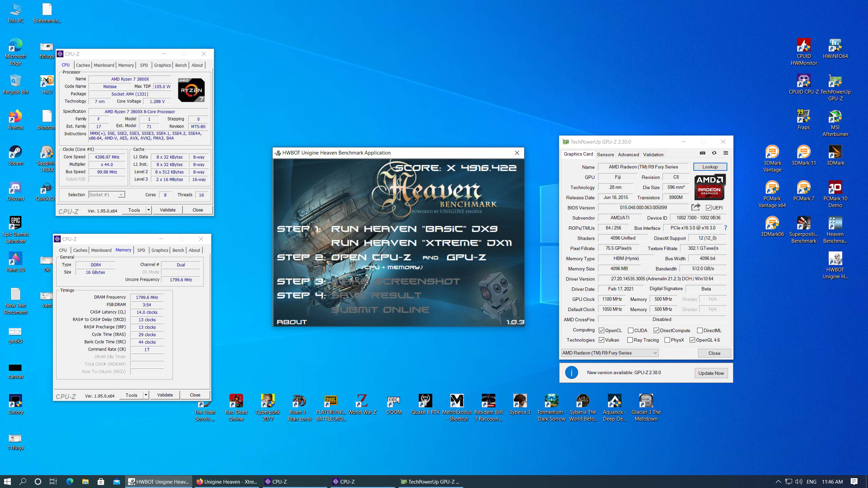868x488 pixels.
Task: Open the HWiNFO64 desktop icon
Action: point(835,49)
